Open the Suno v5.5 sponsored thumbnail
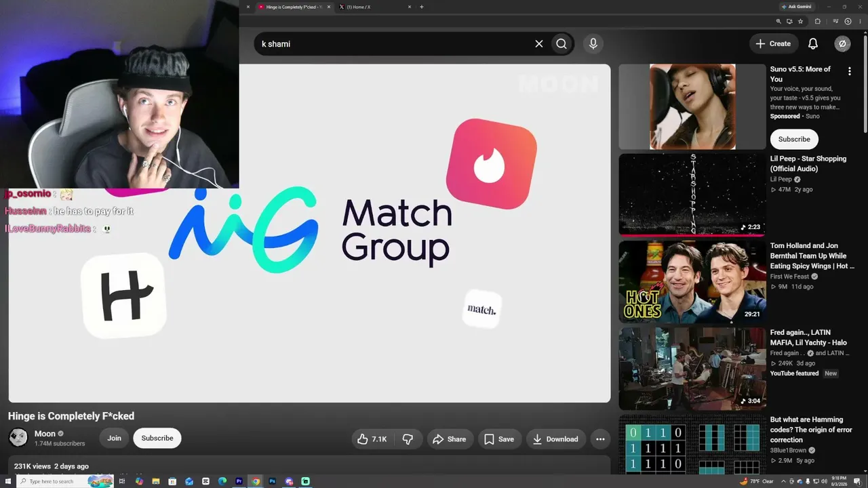Image resolution: width=868 pixels, height=488 pixels. [692, 107]
